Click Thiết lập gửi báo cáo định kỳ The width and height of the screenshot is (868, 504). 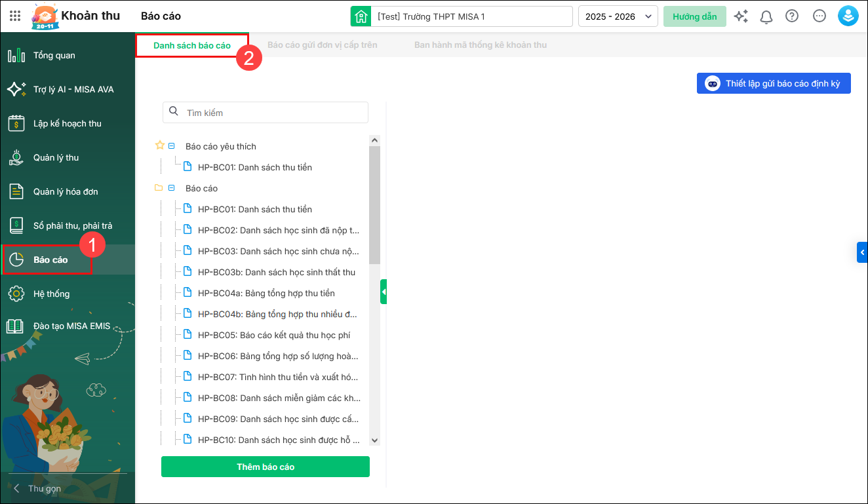click(x=774, y=83)
